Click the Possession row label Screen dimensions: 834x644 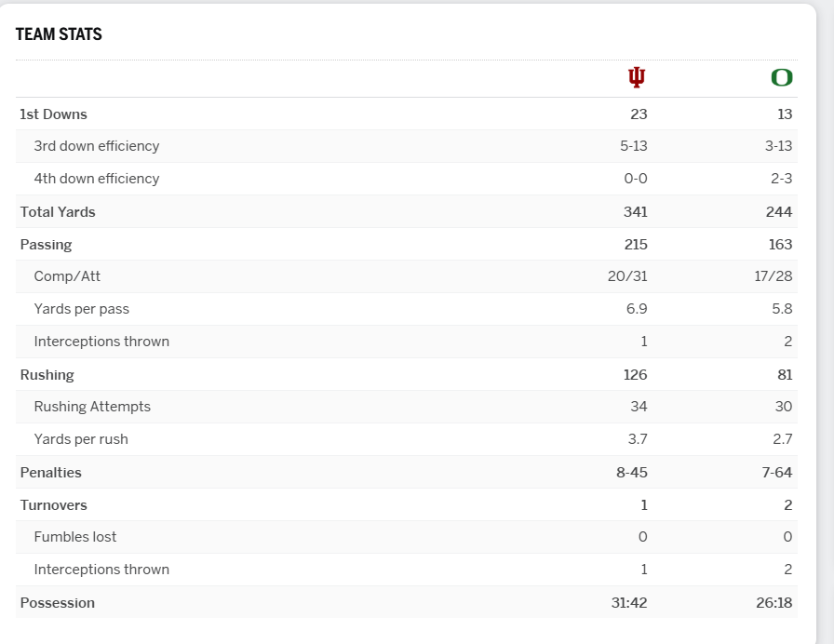coord(57,603)
